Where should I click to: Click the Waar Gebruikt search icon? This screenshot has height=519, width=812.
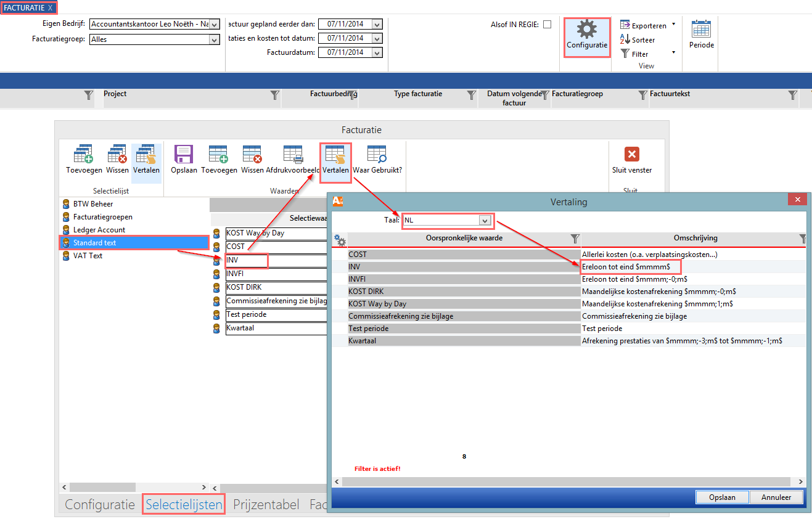(x=377, y=155)
